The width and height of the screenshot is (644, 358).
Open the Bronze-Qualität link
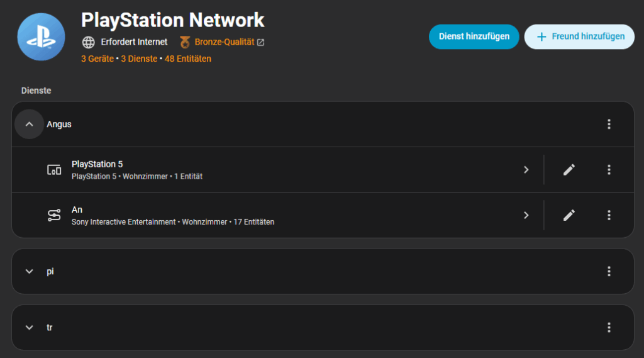click(x=225, y=42)
